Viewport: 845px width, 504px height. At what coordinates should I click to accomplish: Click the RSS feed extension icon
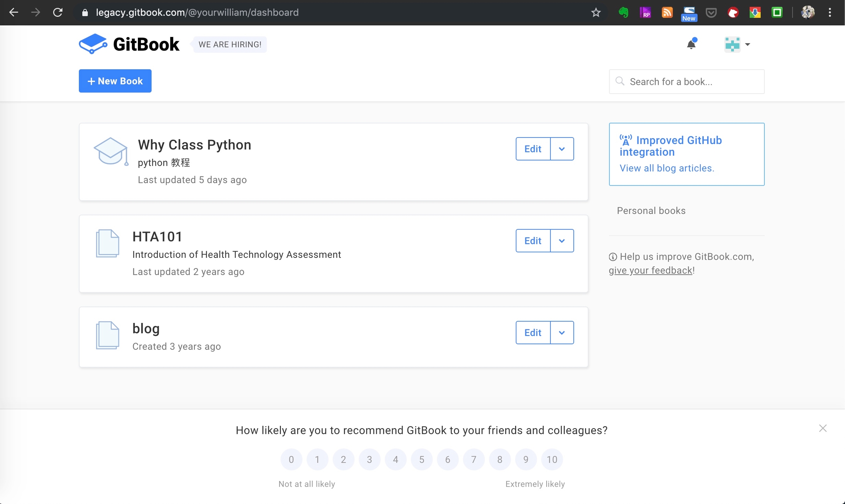pyautogui.click(x=667, y=12)
